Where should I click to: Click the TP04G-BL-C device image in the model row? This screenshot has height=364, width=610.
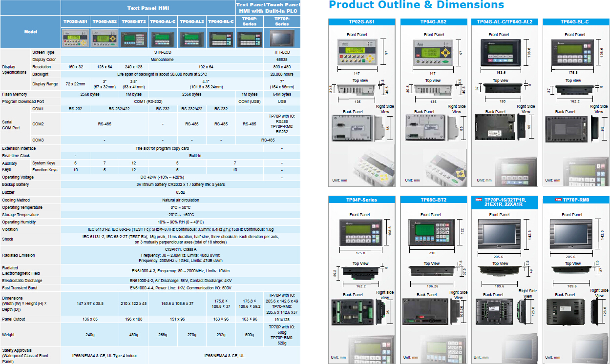(221, 38)
